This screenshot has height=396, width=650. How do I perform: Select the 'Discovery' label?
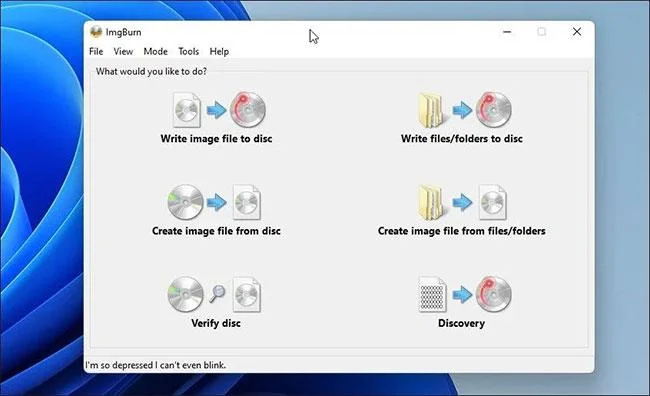coord(461,323)
